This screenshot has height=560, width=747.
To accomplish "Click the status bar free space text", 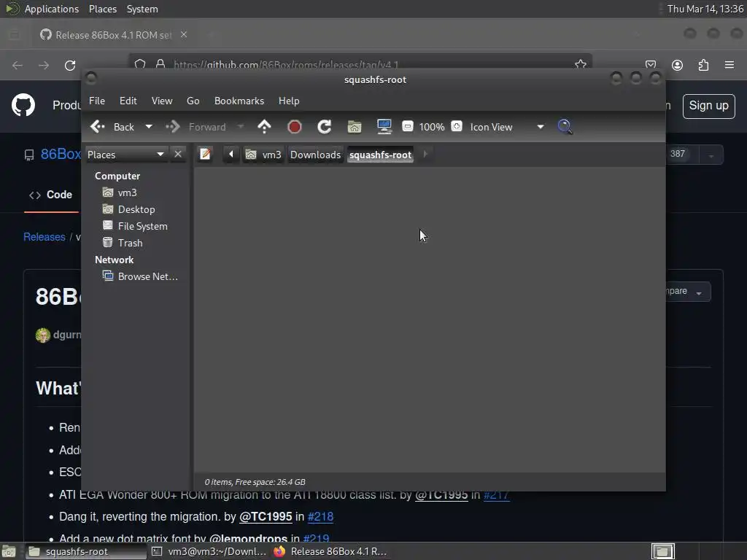I will (255, 482).
